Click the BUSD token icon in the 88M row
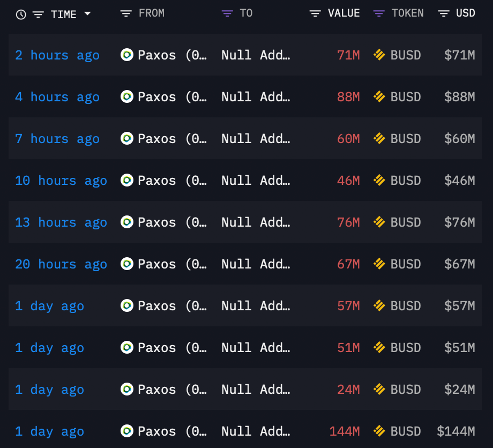The width and height of the screenshot is (493, 448). (379, 96)
